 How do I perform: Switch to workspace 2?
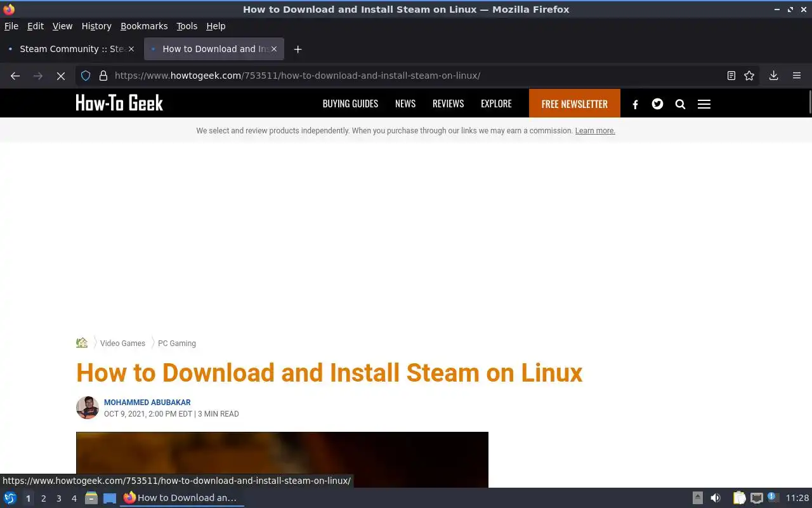click(x=43, y=498)
